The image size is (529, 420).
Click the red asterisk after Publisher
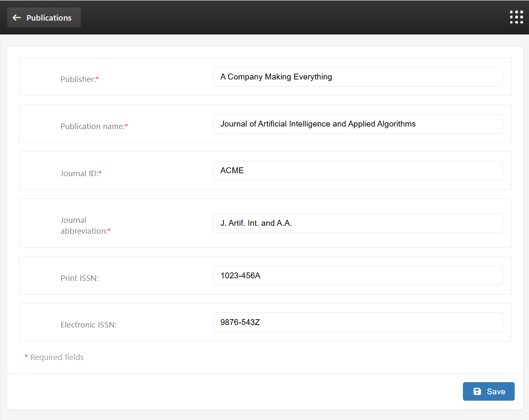[98, 78]
